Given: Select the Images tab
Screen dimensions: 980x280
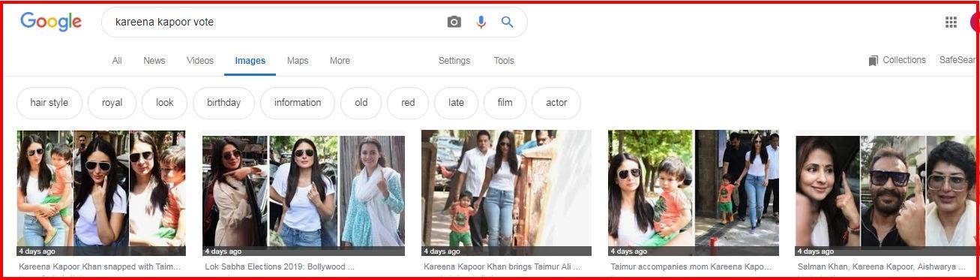Looking at the screenshot, I should [x=250, y=61].
